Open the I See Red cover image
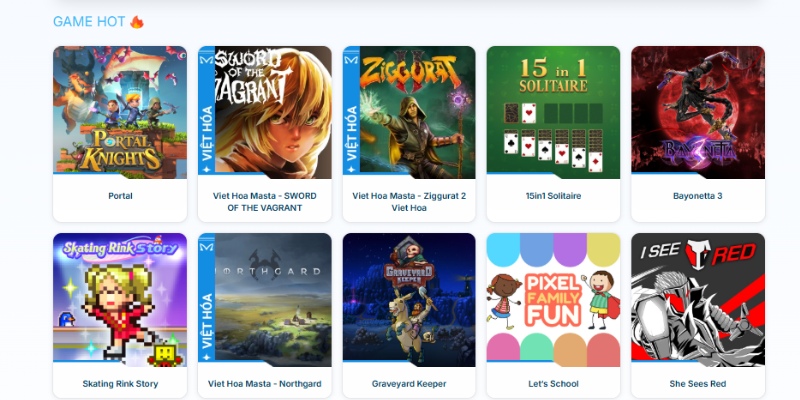 [x=698, y=300]
